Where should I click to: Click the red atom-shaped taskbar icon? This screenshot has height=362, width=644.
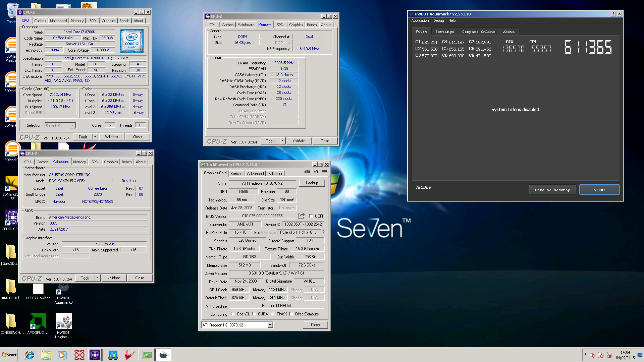point(79,355)
